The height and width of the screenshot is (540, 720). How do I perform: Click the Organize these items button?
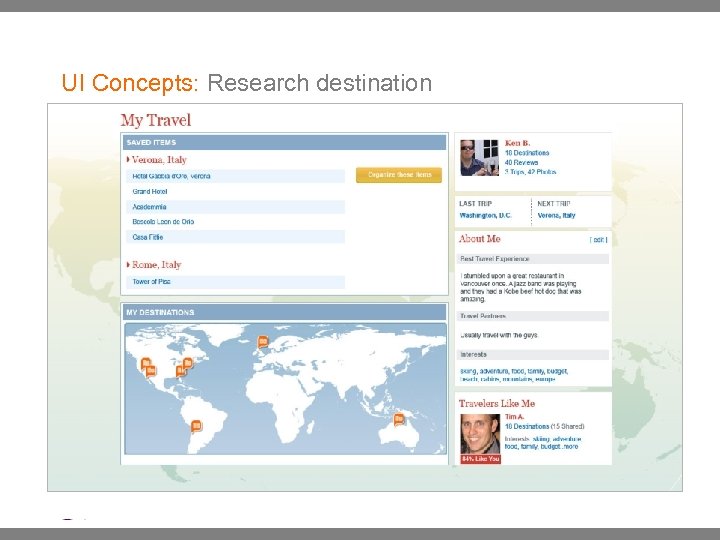point(399,175)
